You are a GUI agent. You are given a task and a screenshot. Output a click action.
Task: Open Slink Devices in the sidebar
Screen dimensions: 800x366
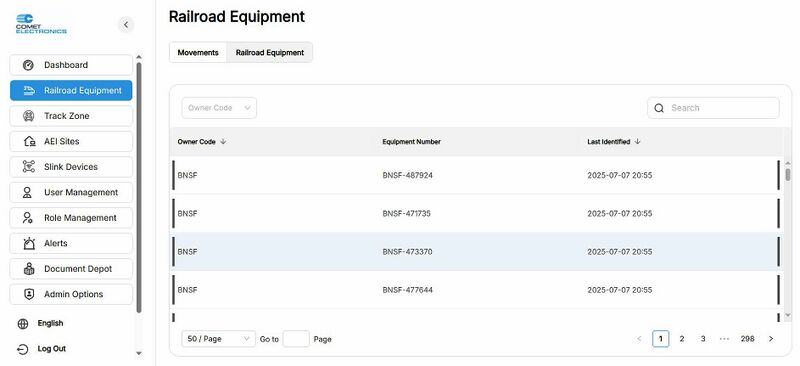71,167
